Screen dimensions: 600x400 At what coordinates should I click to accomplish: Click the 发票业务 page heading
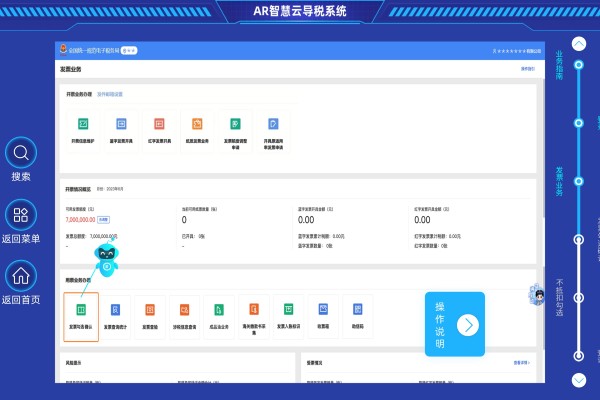click(70, 69)
